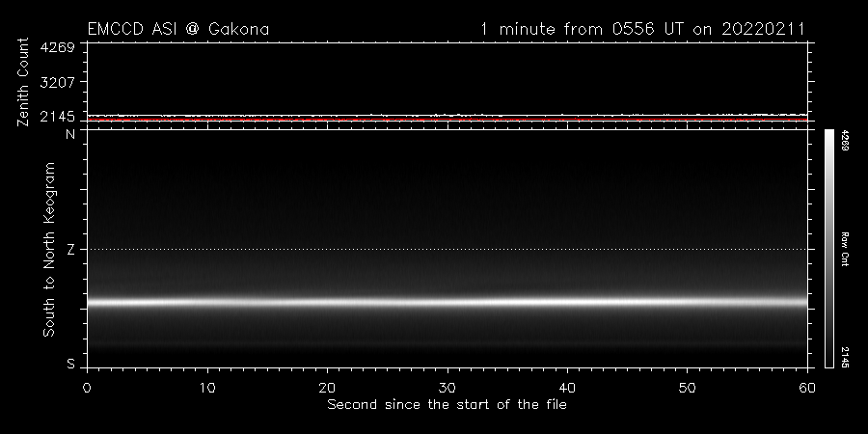The width and height of the screenshot is (868, 434).
Task: Click the grayscale Raw Cnt colorbar
Action: pos(828,249)
